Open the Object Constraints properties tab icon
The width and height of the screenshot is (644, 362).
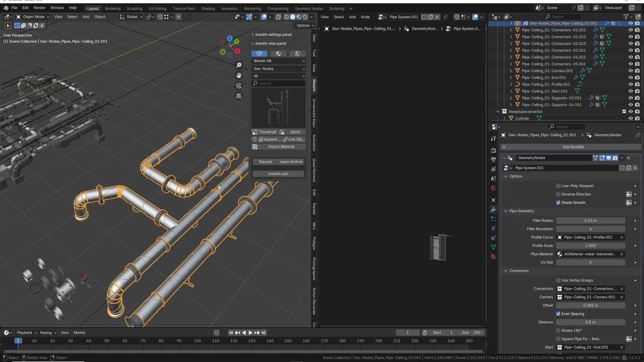(x=493, y=238)
